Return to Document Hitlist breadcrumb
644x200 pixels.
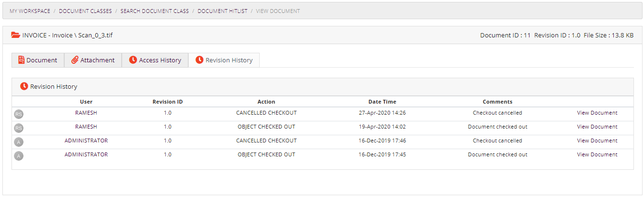[x=222, y=11]
